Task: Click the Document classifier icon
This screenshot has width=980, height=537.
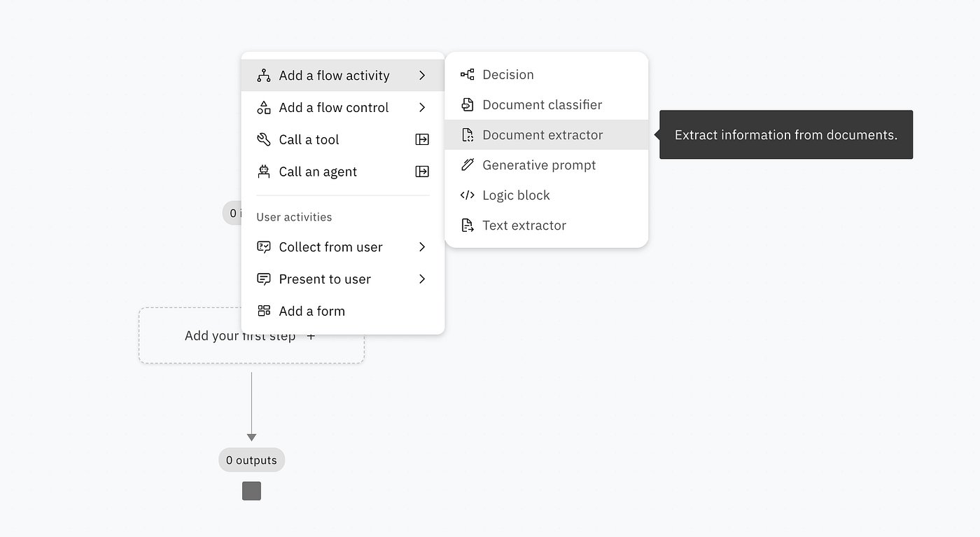Action: click(467, 104)
